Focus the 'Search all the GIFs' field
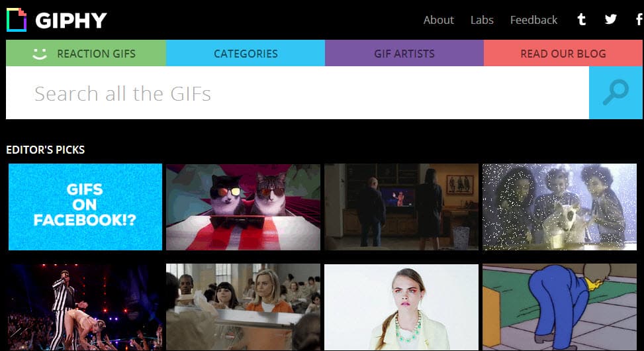Image resolution: width=644 pixels, height=351 pixels. pos(297,93)
